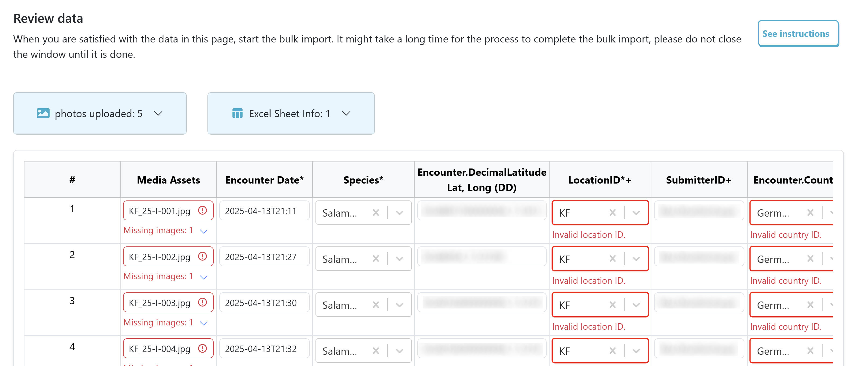Image resolution: width=868 pixels, height=366 pixels.
Task: Click the SubmitterID field in row 1
Action: click(699, 211)
